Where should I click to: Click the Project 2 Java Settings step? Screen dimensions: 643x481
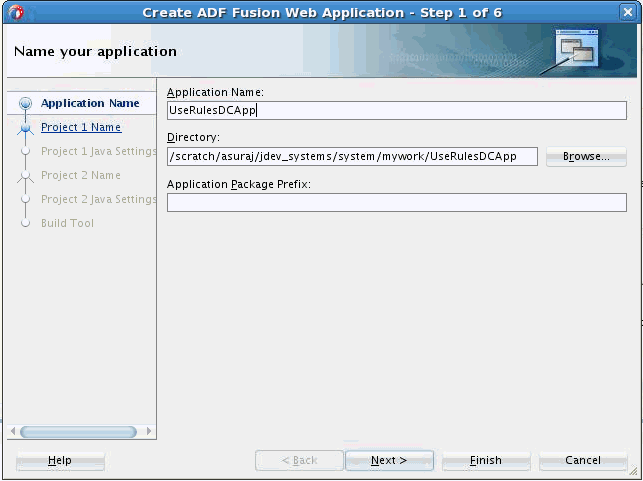point(98,199)
